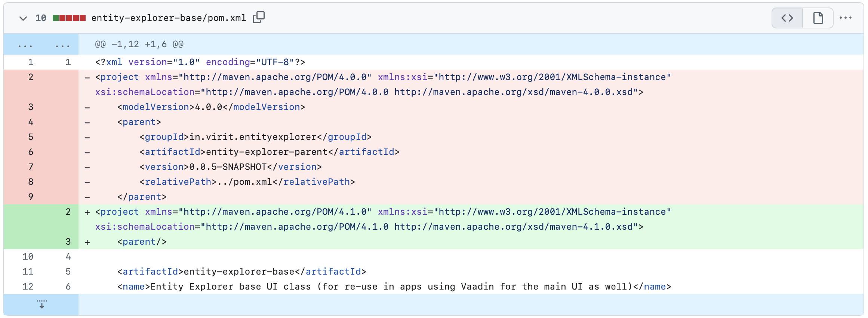Toggle the diff stat squares tooltip
868x318 pixels.
point(69,17)
